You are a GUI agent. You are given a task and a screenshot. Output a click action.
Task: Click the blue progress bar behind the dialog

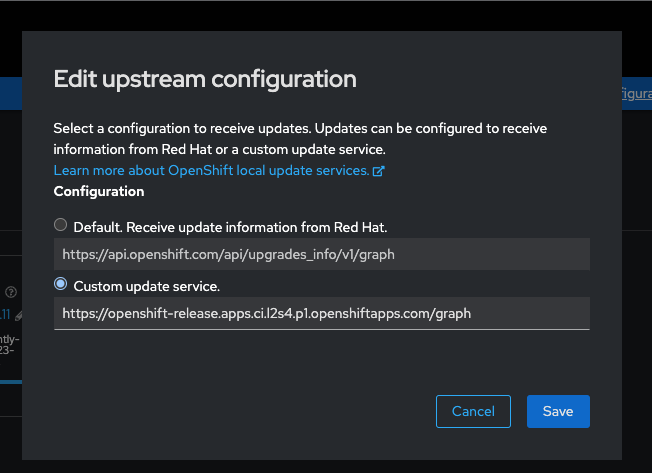click(11, 382)
